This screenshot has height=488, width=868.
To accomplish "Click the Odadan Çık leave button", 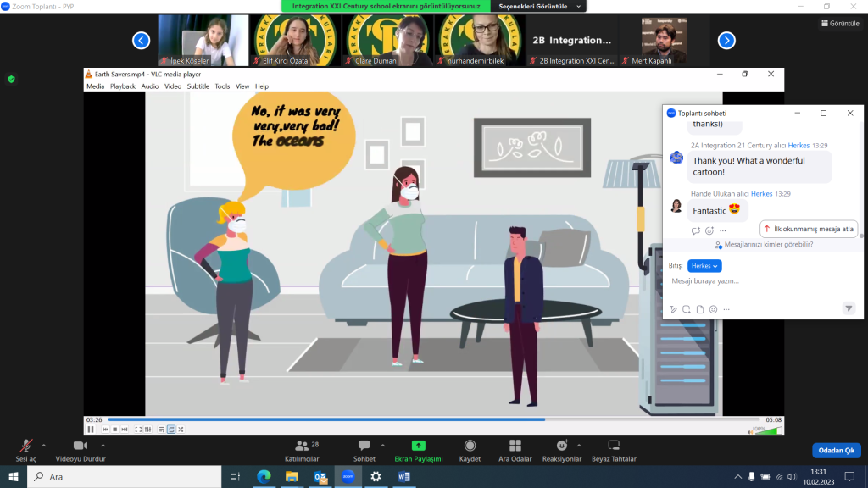I will coord(836,451).
